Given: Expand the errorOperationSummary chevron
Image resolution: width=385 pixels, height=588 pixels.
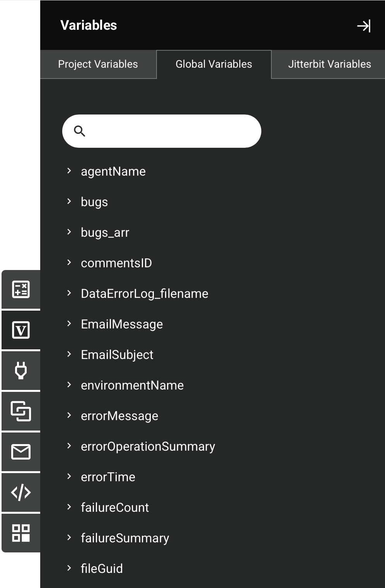Looking at the screenshot, I should [x=69, y=446].
